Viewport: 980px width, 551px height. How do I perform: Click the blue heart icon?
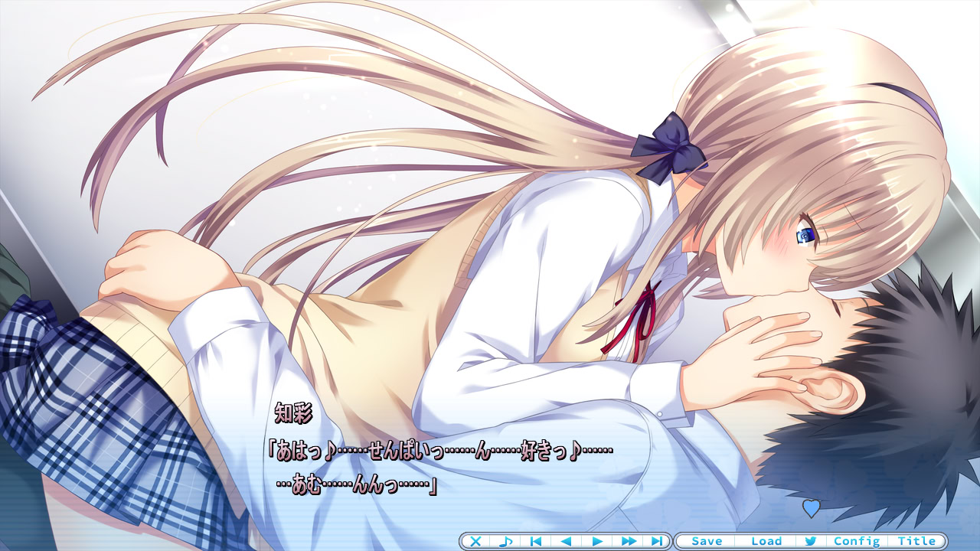point(811,507)
